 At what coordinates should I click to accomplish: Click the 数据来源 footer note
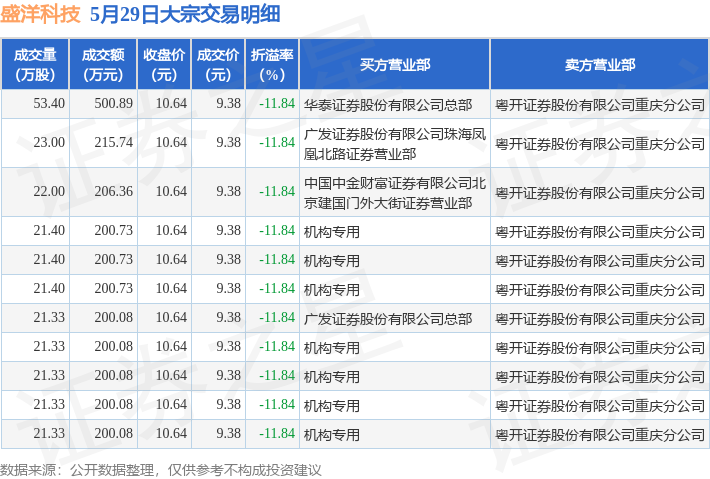click(161, 470)
